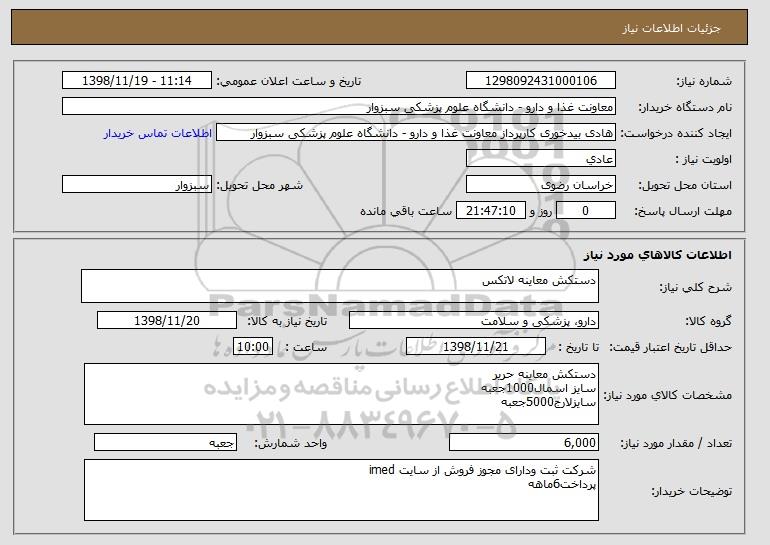770x545 pixels.
Task: Click the ساعت field showing 10:00
Action: click(x=252, y=347)
